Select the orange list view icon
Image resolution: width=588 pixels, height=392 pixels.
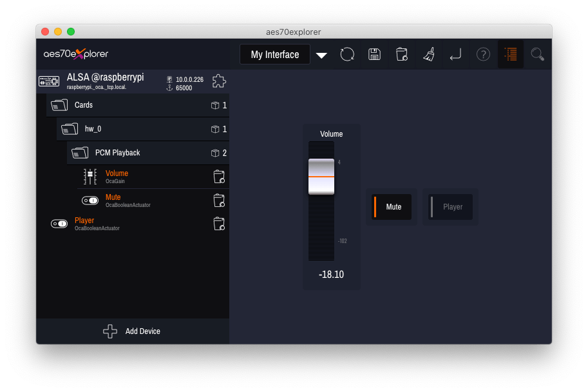pyautogui.click(x=511, y=54)
